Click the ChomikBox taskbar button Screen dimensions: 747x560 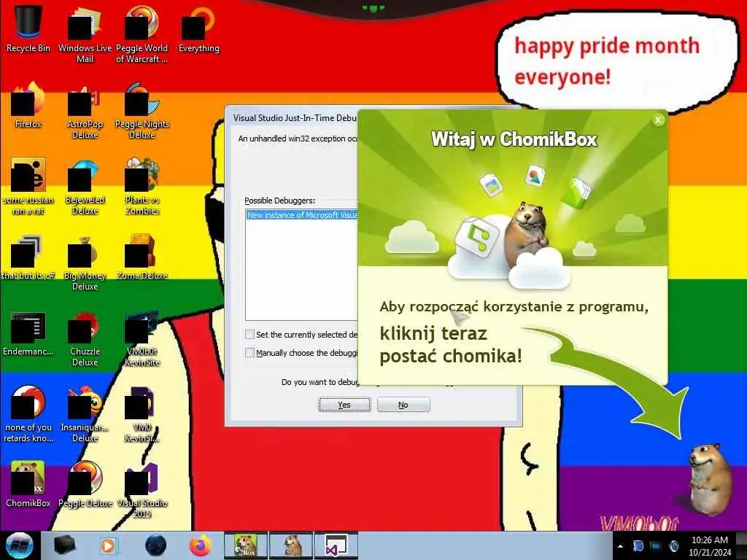click(x=246, y=545)
